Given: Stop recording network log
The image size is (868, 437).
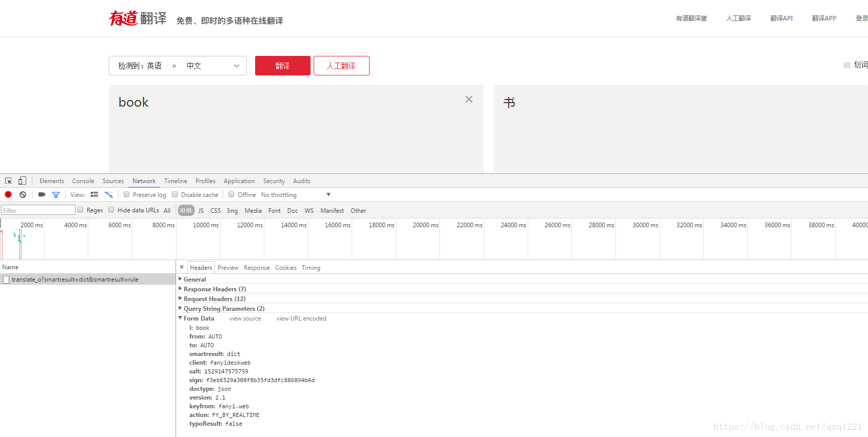Looking at the screenshot, I should 8,195.
